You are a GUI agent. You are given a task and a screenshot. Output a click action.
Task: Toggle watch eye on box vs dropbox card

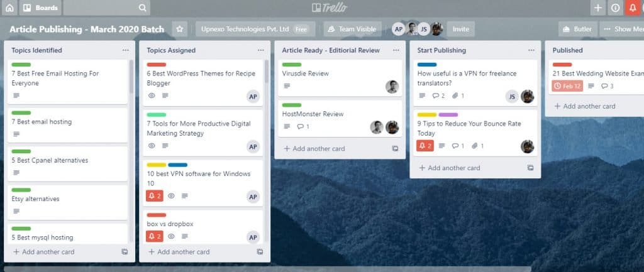171,236
